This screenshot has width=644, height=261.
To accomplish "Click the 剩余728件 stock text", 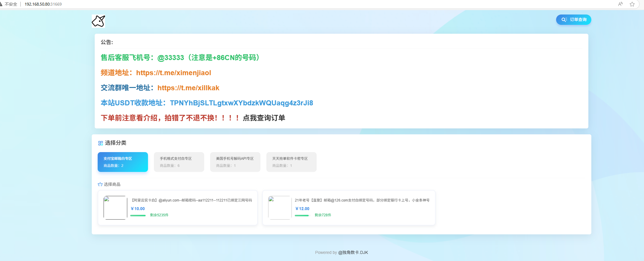I will [x=323, y=215].
